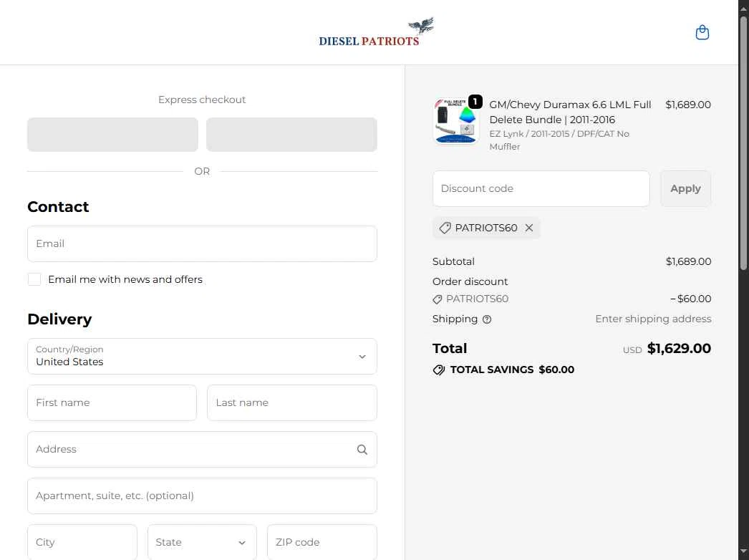Click the address search magnifier icon
The image size is (749, 560).
(x=362, y=450)
